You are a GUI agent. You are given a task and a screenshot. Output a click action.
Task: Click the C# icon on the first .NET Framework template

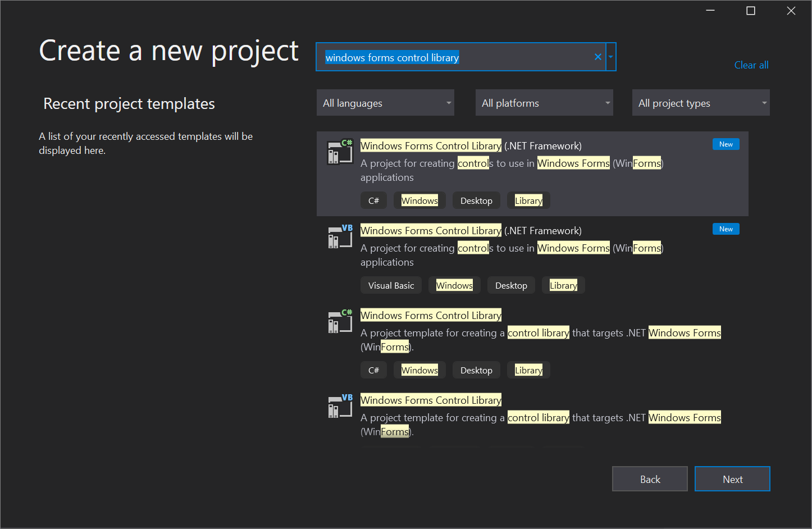(340, 151)
